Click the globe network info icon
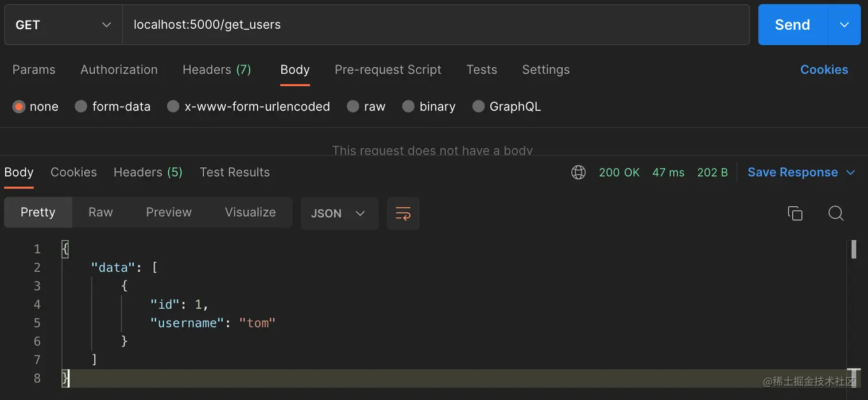Viewport: 868px width, 400px height. click(579, 172)
